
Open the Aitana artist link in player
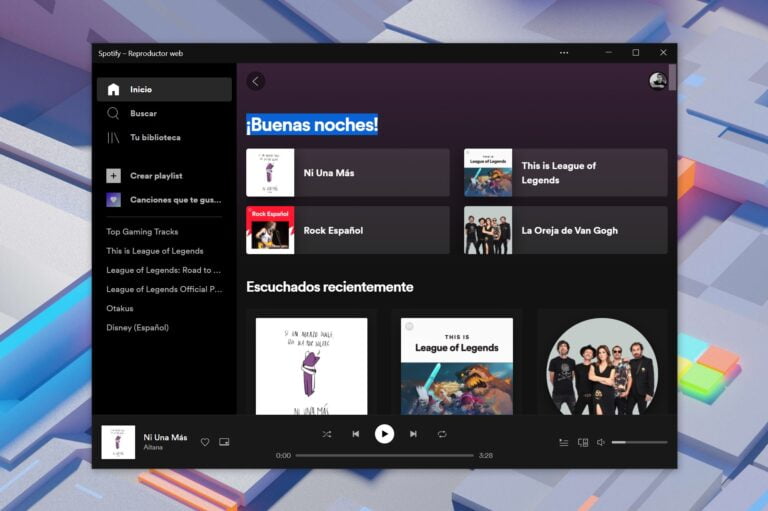(x=153, y=447)
